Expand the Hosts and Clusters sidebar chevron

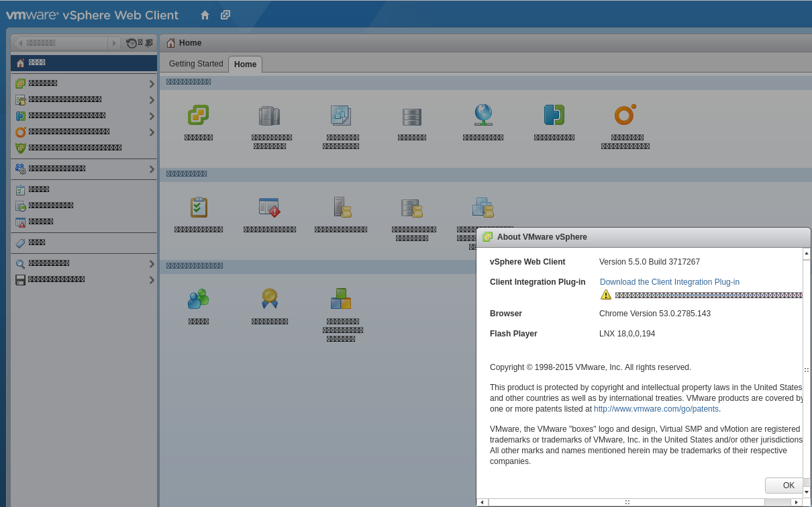tap(152, 99)
